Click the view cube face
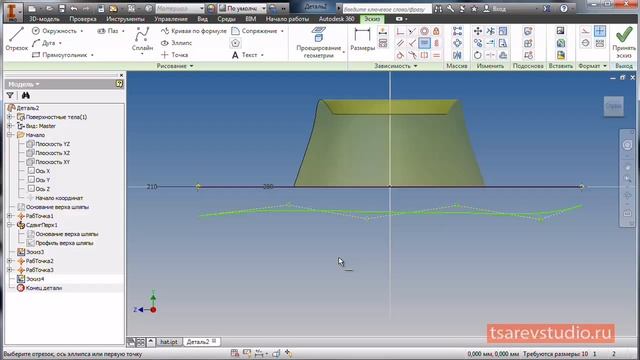Image resolution: width=640 pixels, height=360 pixels. click(613, 106)
